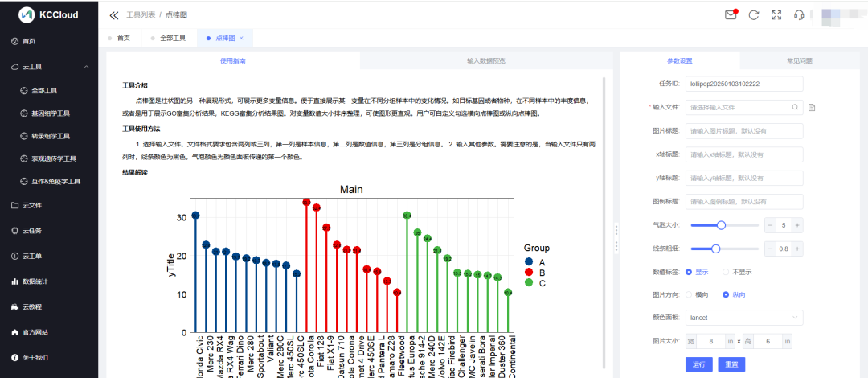
Task: Click the 云工具 cloud icon in sidebar
Action: (15, 67)
